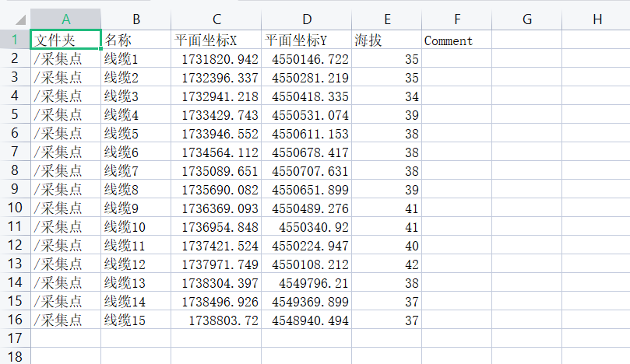
Task: Select the column C header
Action: click(216, 19)
